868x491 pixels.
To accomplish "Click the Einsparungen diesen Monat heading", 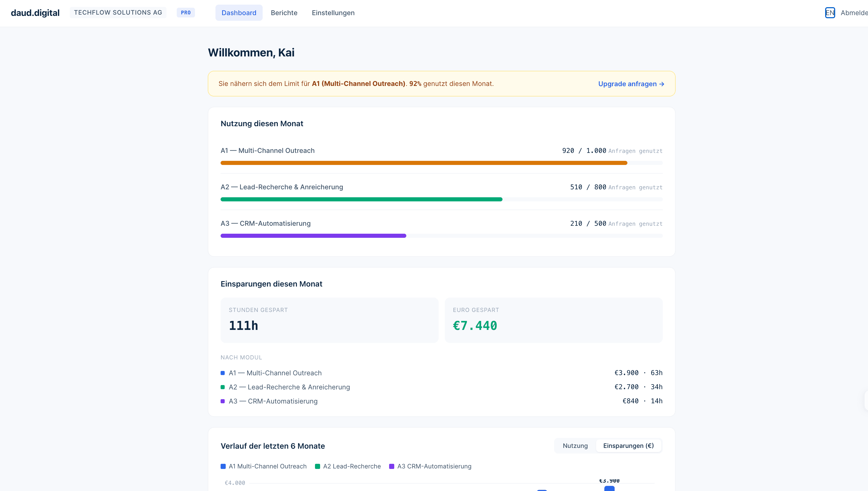I will coord(271,284).
